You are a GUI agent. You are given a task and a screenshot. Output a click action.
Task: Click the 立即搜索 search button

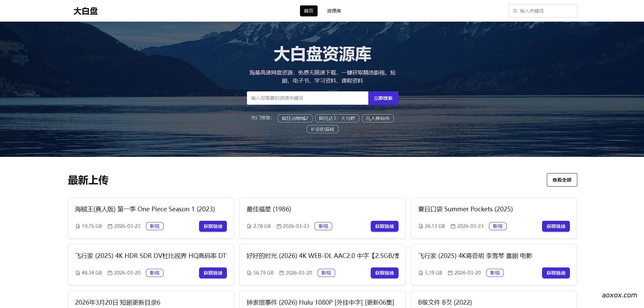pyautogui.click(x=383, y=98)
